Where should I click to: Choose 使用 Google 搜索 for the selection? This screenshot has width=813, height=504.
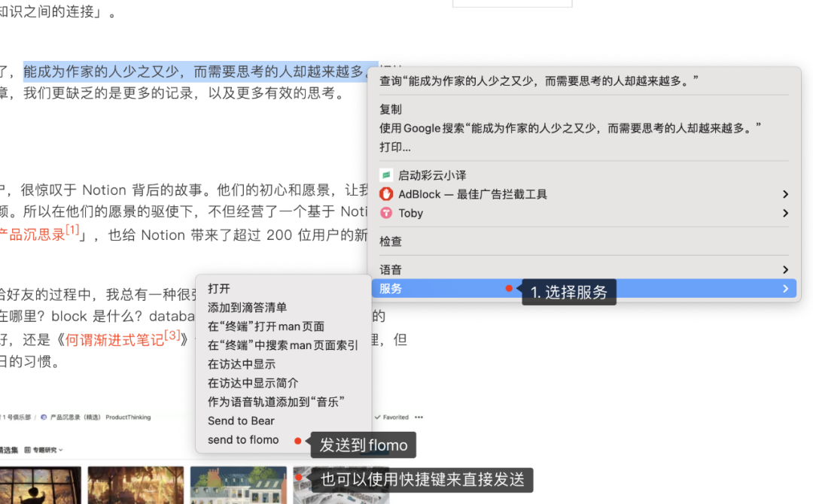point(584,128)
